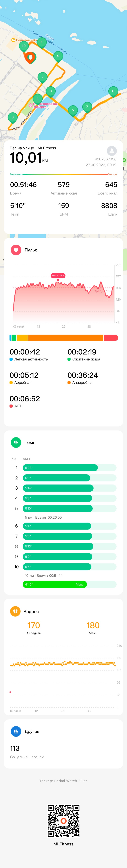This screenshot has width=127, height=868.
Task: Click the orange anaerobic zone bar segment
Action: point(66,338)
